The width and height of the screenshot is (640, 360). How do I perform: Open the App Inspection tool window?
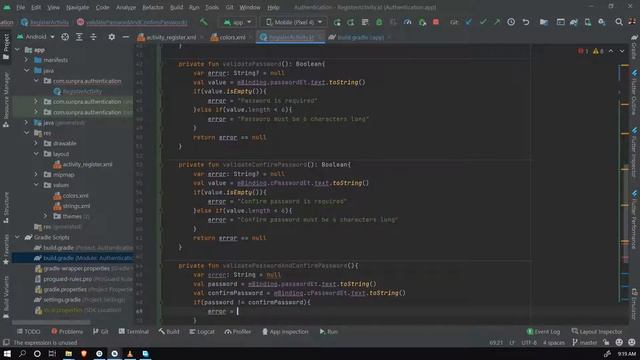[285, 331]
